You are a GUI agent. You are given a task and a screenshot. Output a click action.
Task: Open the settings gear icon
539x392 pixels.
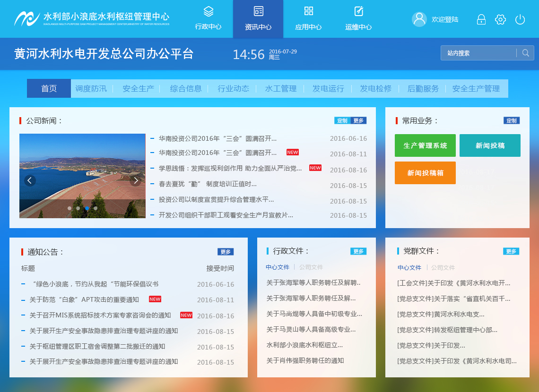500,19
